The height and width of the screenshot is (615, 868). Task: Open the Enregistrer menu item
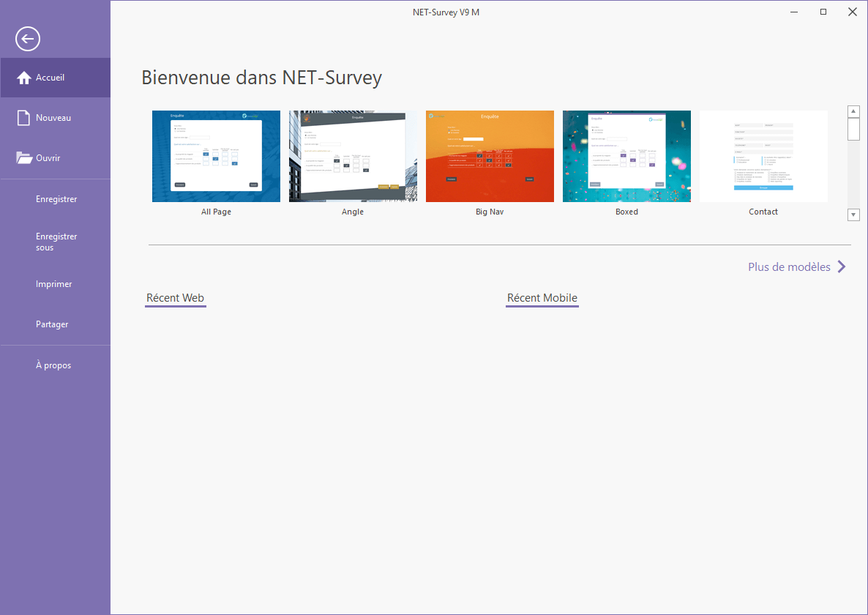pos(56,199)
